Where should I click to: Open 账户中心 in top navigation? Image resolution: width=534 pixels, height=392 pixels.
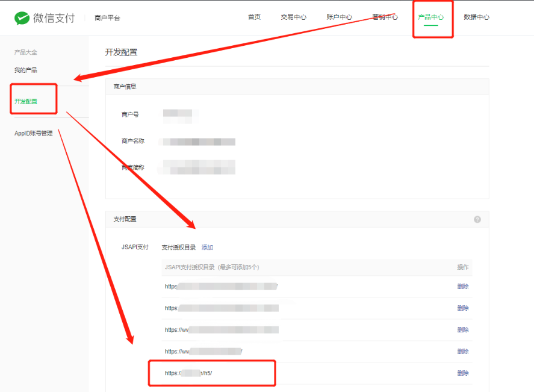[339, 17]
